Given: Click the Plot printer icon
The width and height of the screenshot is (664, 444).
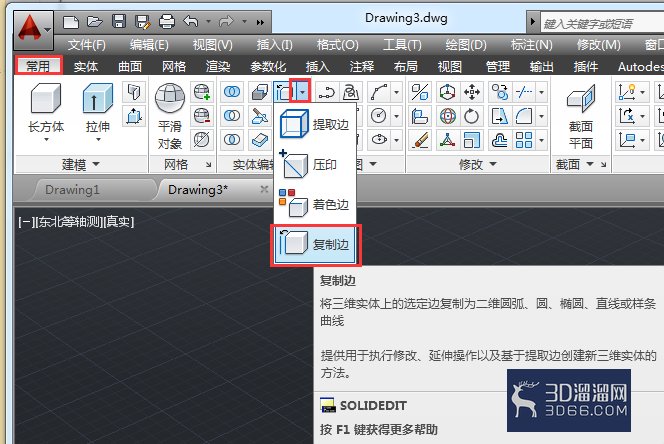Looking at the screenshot, I should [x=166, y=22].
